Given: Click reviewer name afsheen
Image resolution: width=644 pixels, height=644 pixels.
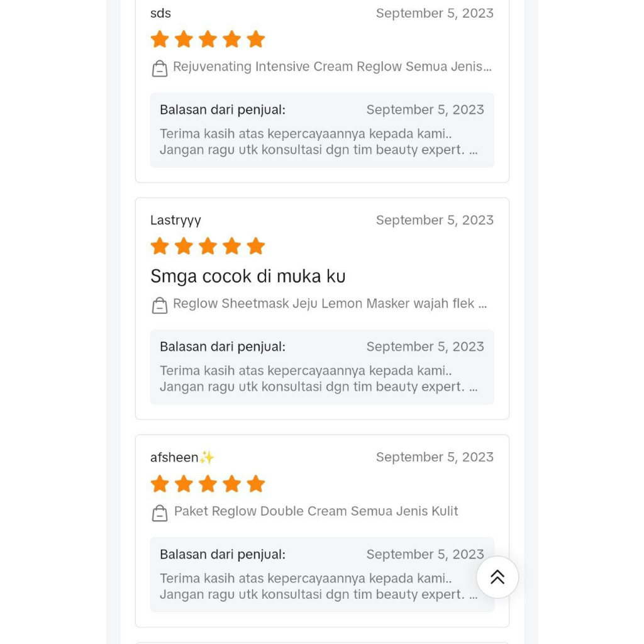Looking at the screenshot, I should [x=175, y=458].
